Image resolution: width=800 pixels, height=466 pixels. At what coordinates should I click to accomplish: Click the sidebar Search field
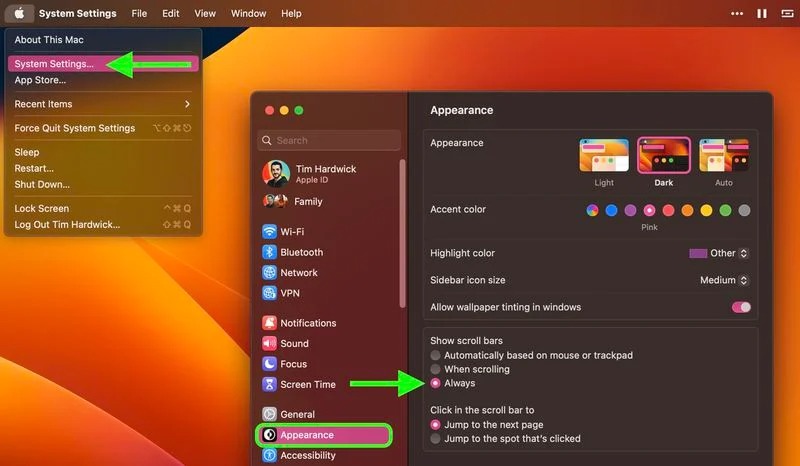[329, 140]
